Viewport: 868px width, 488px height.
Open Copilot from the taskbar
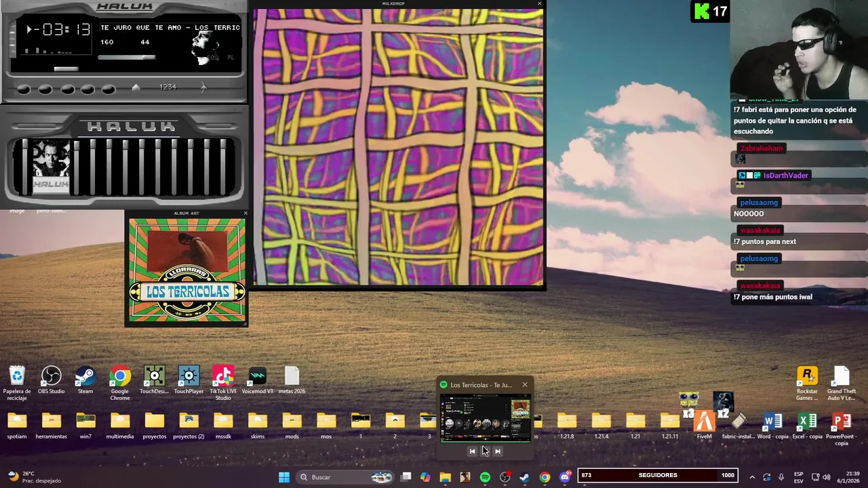(x=425, y=477)
